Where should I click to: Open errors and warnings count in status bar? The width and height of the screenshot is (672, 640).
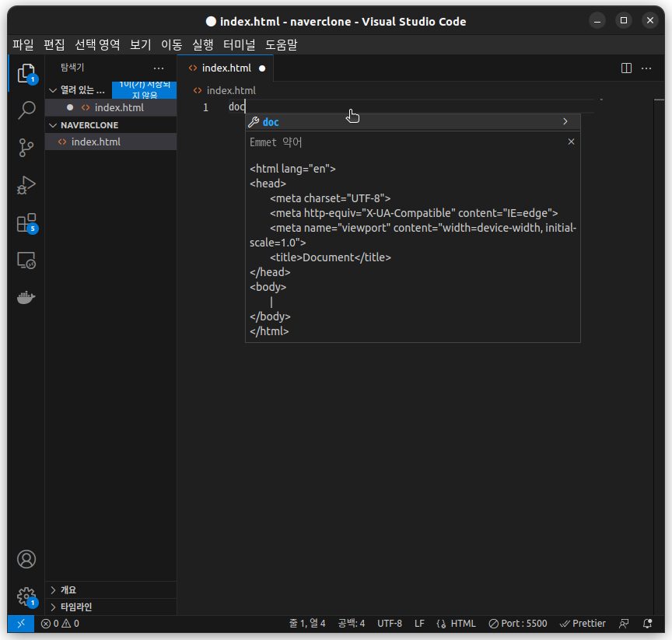pos(60,624)
